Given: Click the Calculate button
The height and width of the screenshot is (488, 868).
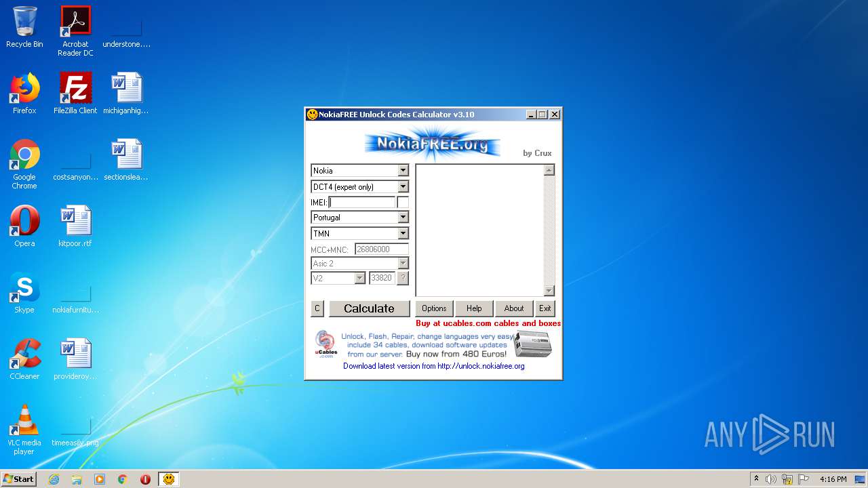Looking at the screenshot, I should (x=369, y=308).
